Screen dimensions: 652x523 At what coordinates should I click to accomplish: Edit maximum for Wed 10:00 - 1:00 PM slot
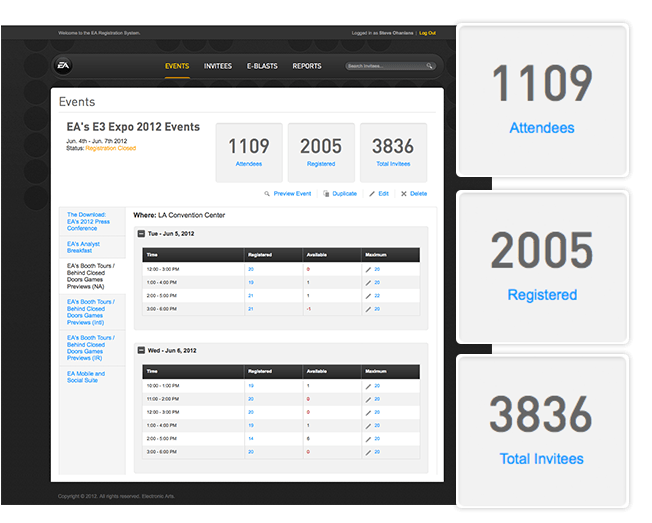point(368,387)
